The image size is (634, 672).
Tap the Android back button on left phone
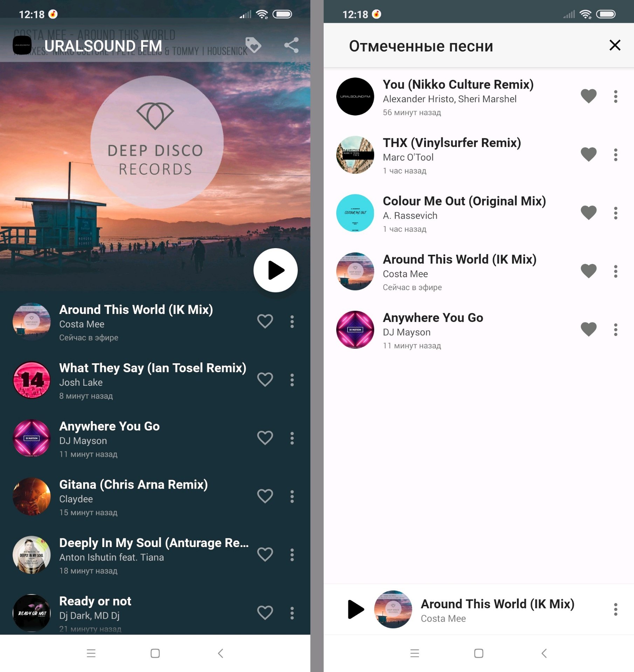tap(221, 653)
